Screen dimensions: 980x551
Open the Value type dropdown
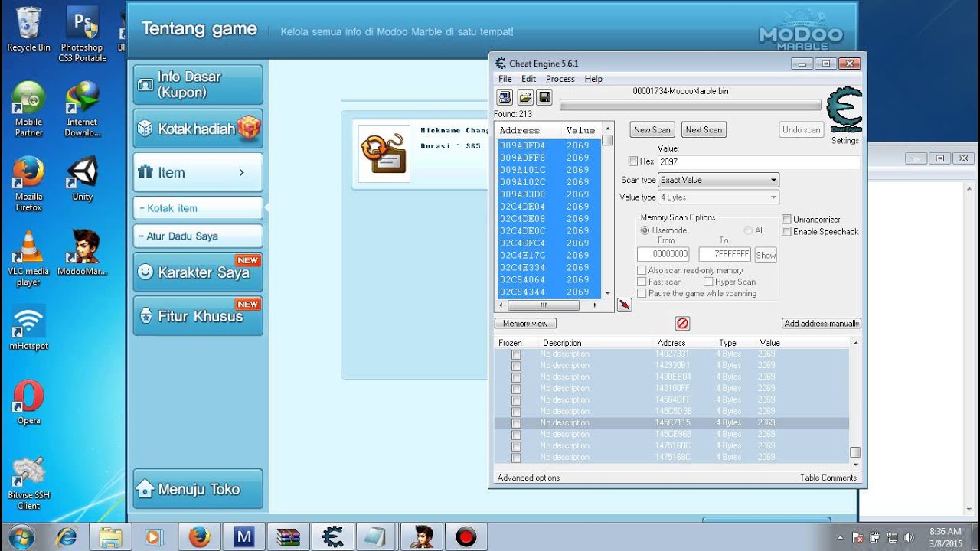[717, 197]
